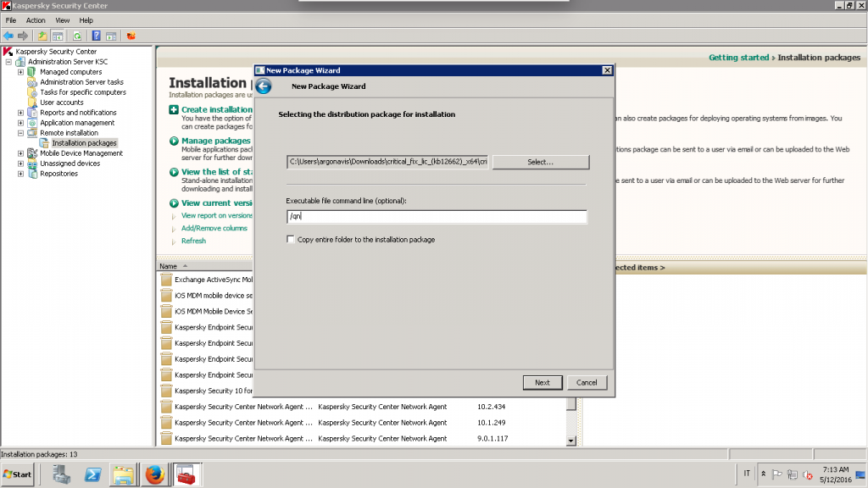Open Server Manager from the taskbar
Viewport: 868px width, 488px height.
[61, 474]
